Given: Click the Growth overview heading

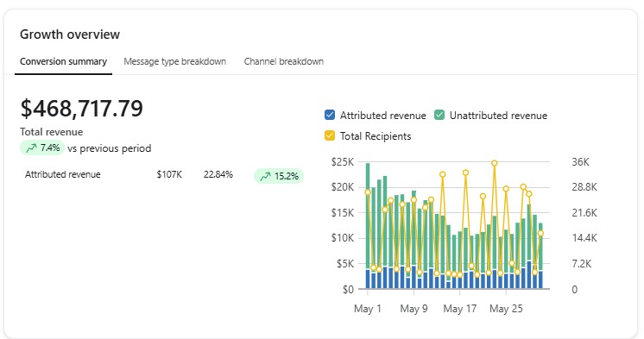Looking at the screenshot, I should pos(70,35).
